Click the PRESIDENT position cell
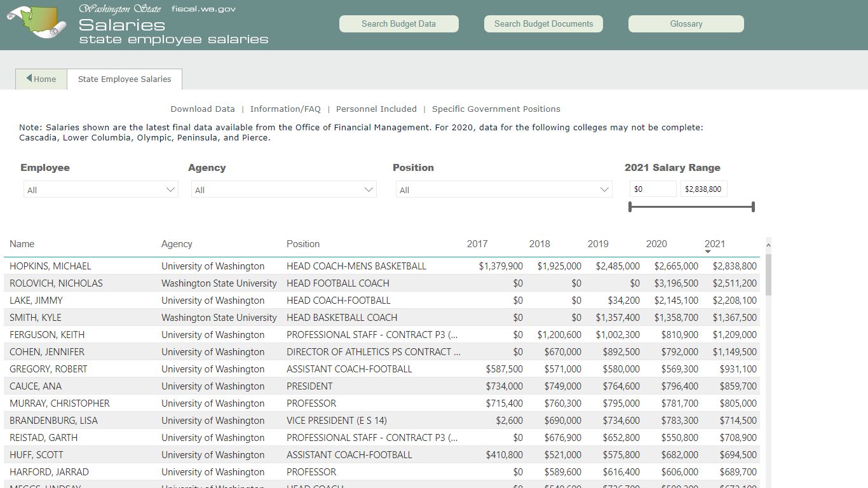 pos(309,386)
